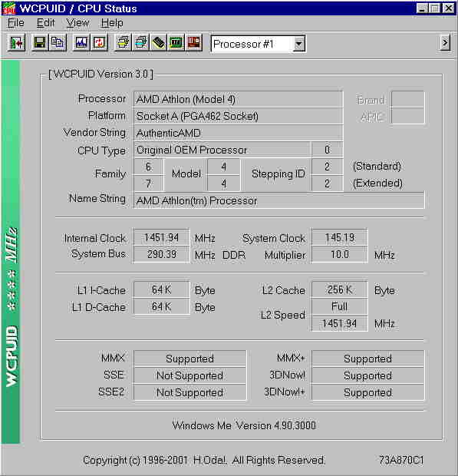
Task: Click the 'AMD Athlon (Model 4)' processor field
Action: [238, 99]
